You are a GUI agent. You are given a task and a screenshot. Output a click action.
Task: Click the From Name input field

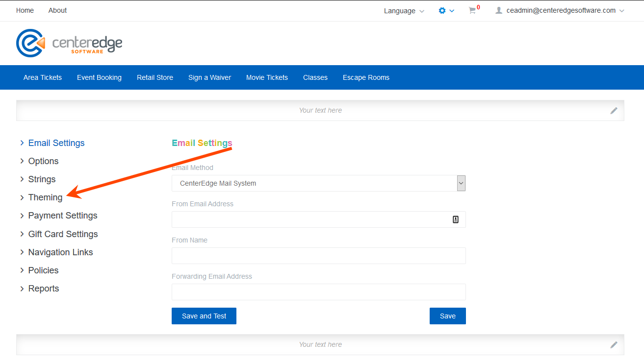pos(318,256)
